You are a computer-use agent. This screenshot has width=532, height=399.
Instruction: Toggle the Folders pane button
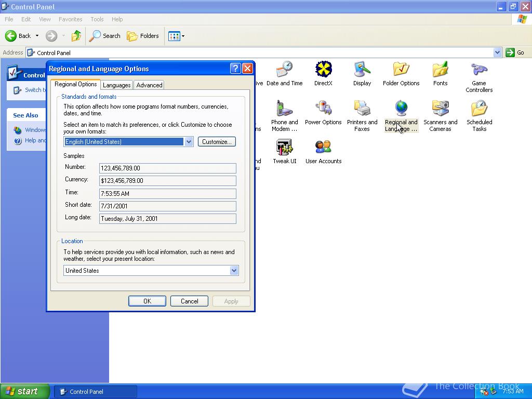143,36
